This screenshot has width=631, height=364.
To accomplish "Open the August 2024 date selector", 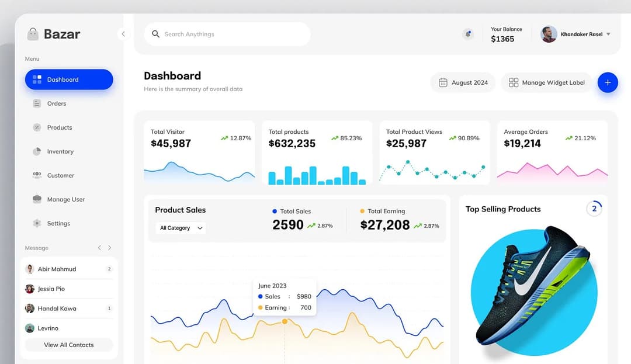I will pyautogui.click(x=463, y=82).
